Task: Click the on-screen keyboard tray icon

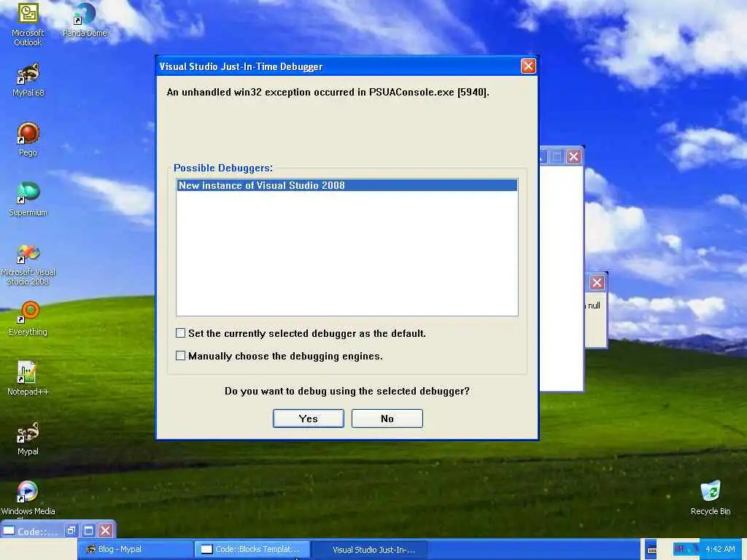Action: point(651,550)
